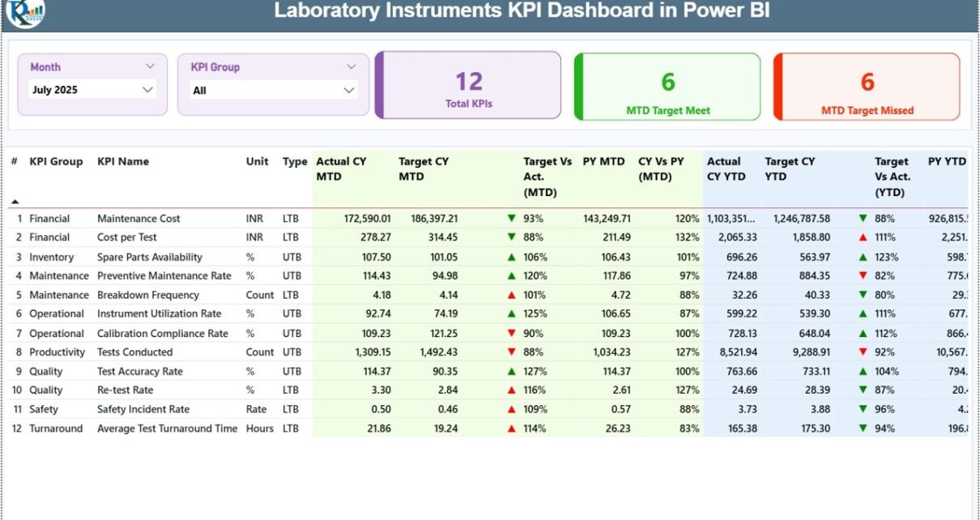Viewport: 980px width, 520px height.
Task: Expand the Month slicer header chevron
Action: 150,66
